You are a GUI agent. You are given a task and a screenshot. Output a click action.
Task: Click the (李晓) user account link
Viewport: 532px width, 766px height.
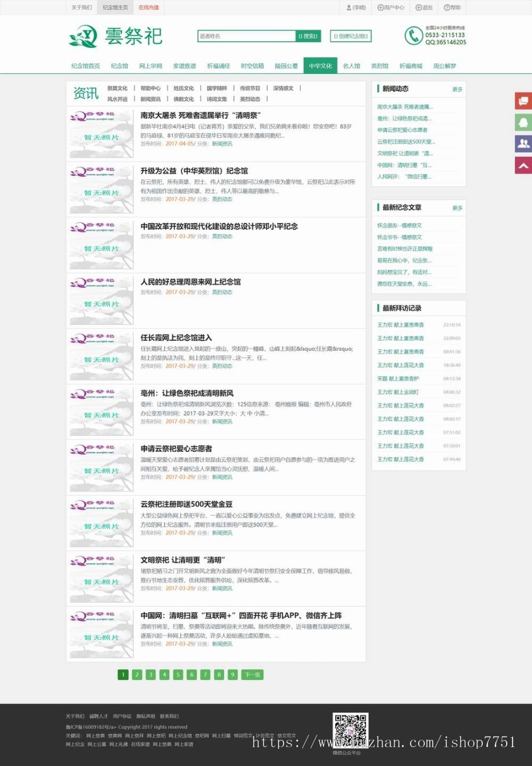pyautogui.click(x=356, y=8)
